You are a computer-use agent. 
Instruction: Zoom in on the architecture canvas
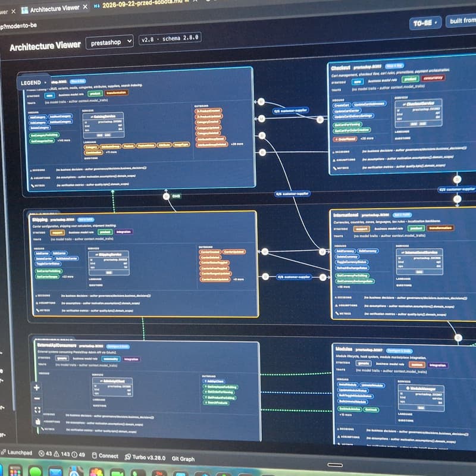(36, 387)
